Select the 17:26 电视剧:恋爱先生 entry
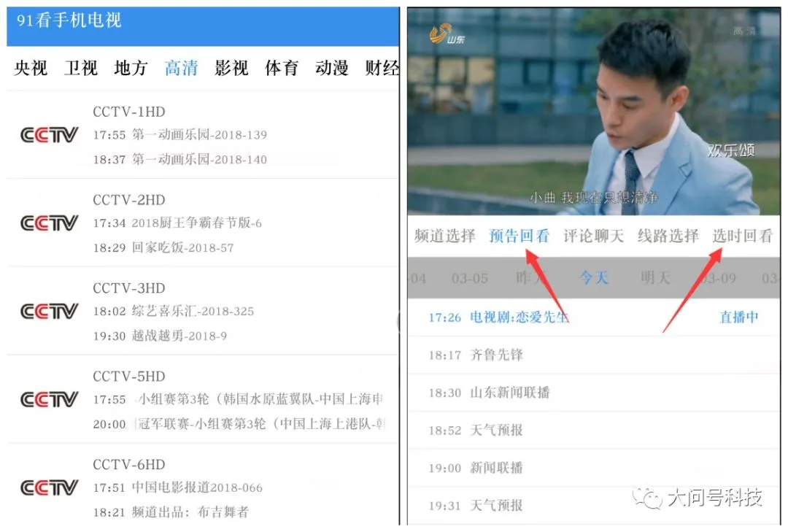The height and width of the screenshot is (532, 788). click(593, 317)
